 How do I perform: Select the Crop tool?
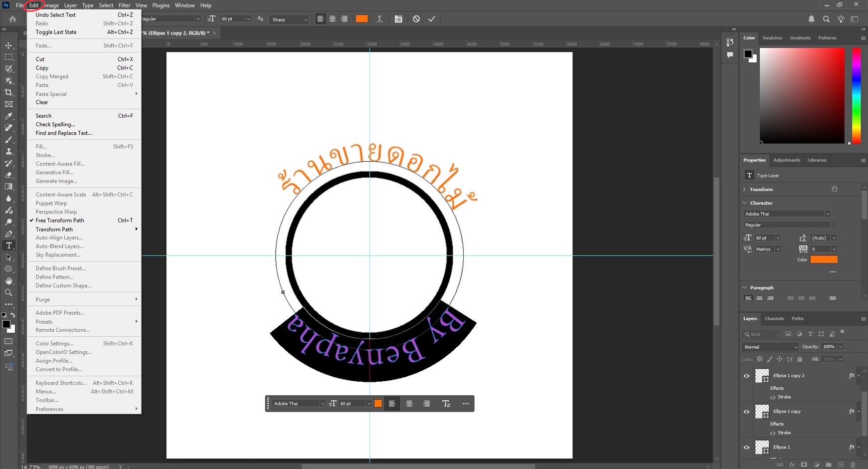point(8,92)
